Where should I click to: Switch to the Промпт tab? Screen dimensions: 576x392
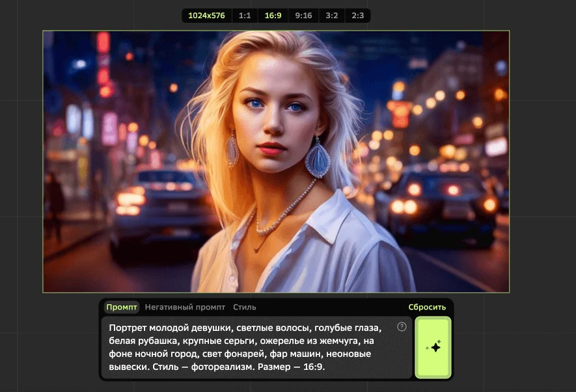[122, 307]
